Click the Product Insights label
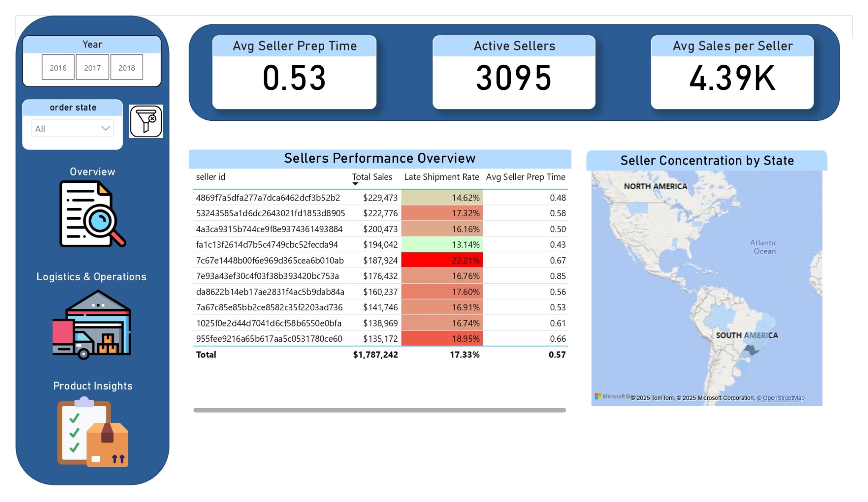This screenshot has height=502, width=868. [x=92, y=386]
